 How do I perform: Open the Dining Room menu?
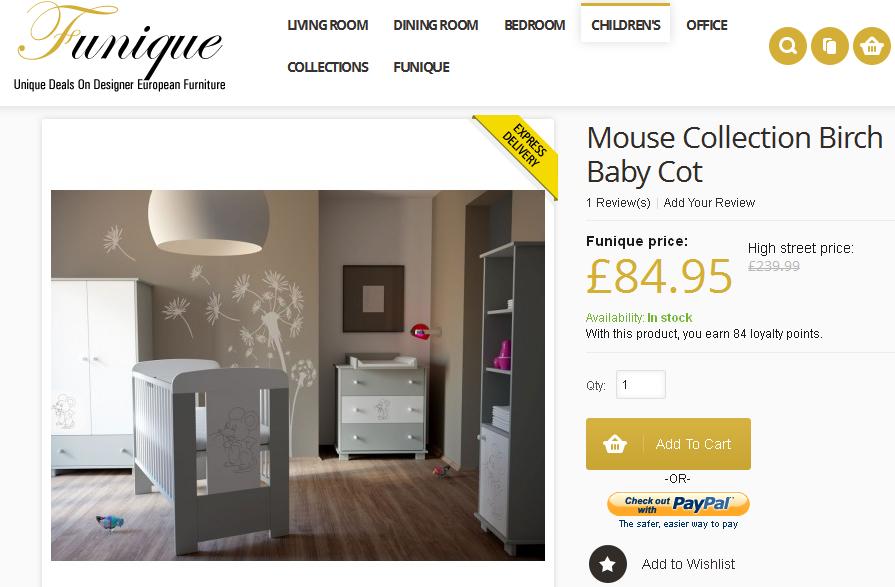tap(436, 25)
